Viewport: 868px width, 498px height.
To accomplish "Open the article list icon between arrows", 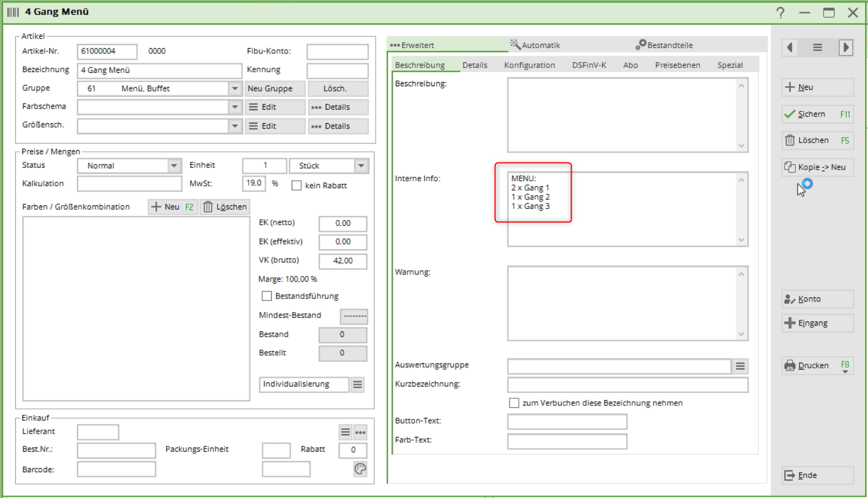I will (x=818, y=48).
